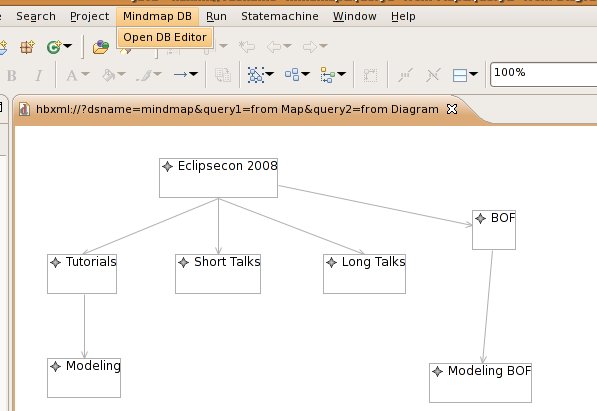597x411 pixels.
Task: Click the Mindmap DB menu
Action: 157,16
